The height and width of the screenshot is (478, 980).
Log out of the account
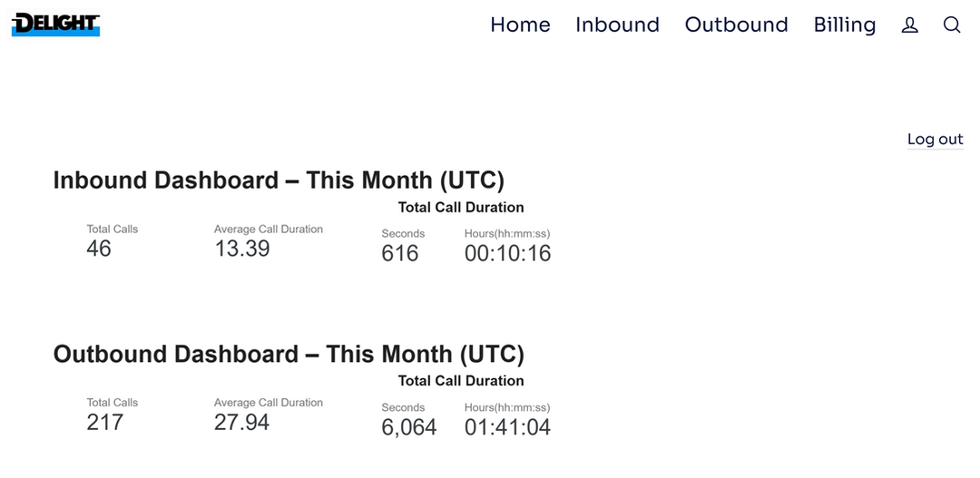pyautogui.click(x=935, y=139)
